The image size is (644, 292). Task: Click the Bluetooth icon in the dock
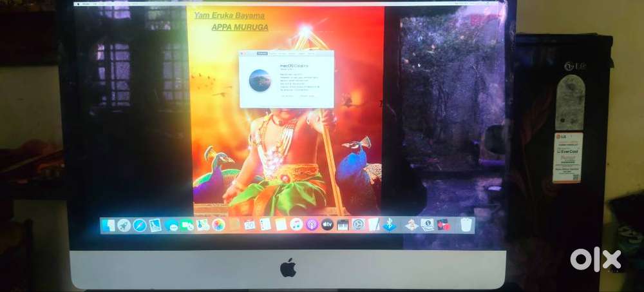pos(389,225)
